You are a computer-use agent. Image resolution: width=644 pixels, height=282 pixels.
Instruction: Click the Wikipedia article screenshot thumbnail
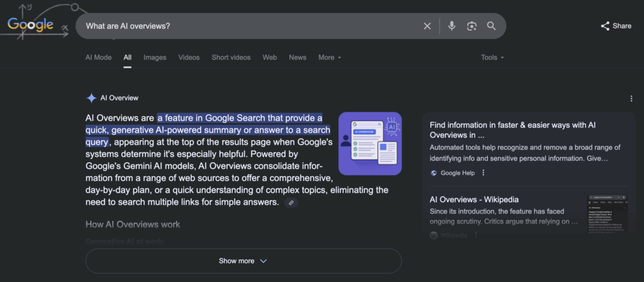tap(608, 214)
